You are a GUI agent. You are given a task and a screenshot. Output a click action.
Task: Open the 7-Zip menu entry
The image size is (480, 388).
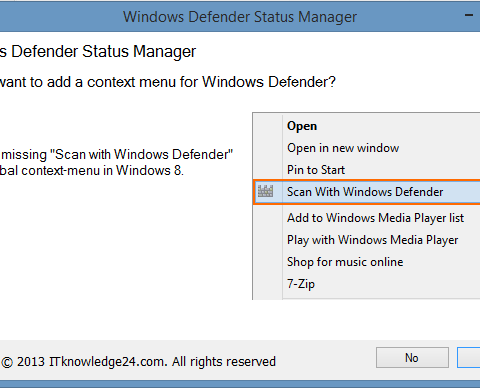301,284
